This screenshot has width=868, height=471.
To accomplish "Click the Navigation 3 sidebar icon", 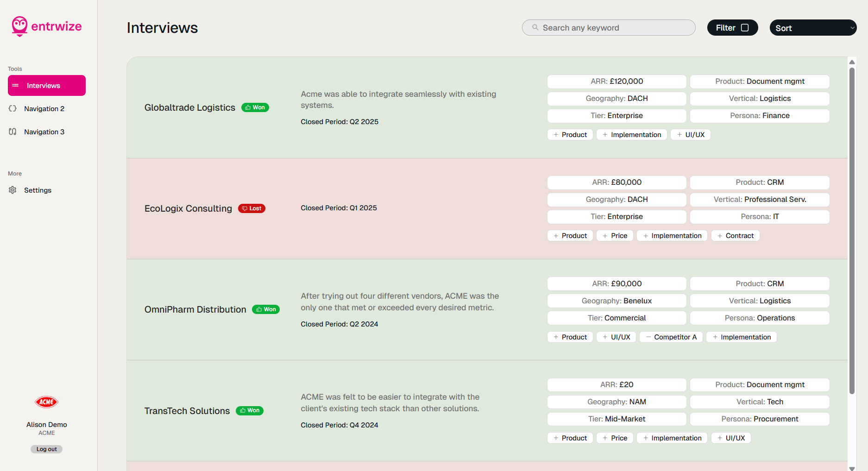I will pyautogui.click(x=13, y=132).
